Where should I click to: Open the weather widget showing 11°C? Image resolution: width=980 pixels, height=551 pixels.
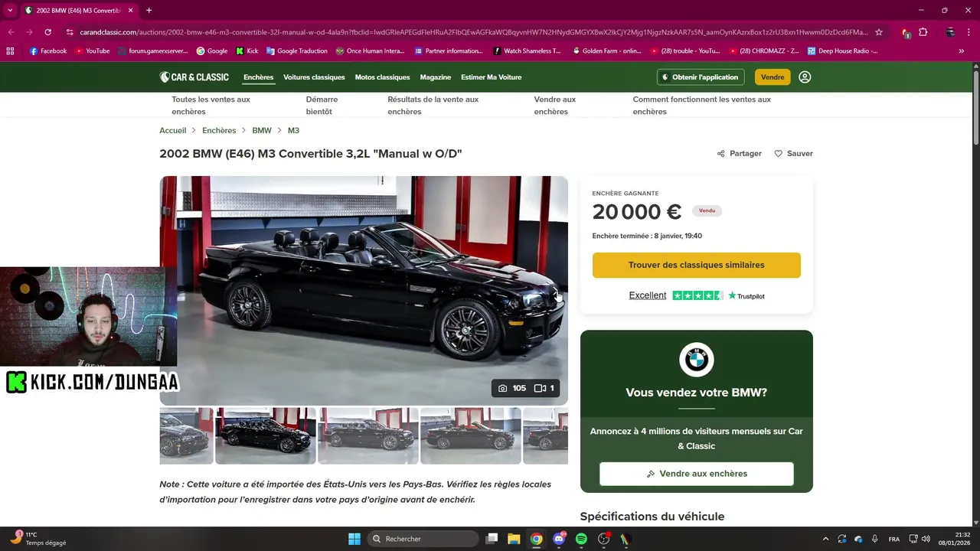click(38, 539)
